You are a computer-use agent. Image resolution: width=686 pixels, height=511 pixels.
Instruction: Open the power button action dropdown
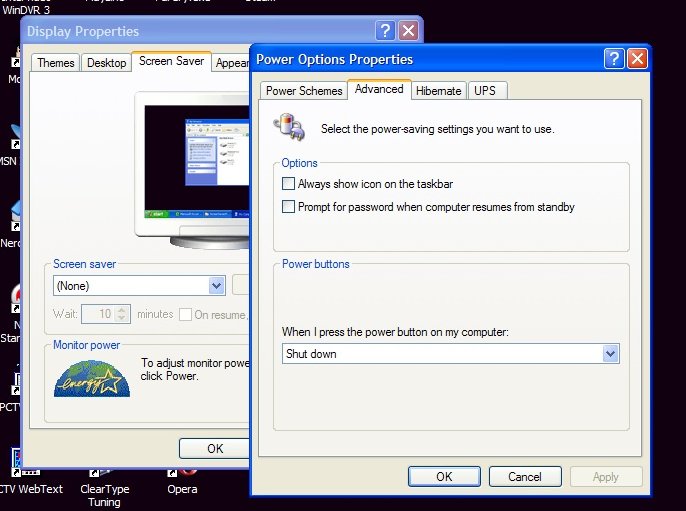click(610, 354)
